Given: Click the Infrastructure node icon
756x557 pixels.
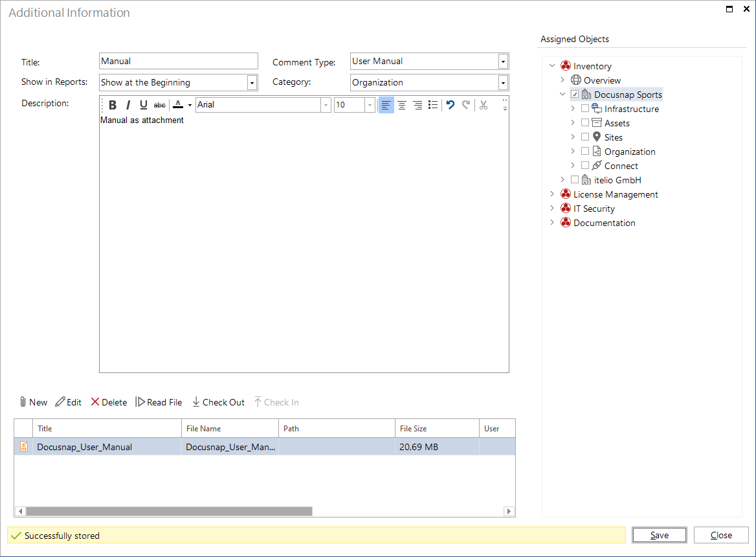Looking at the screenshot, I should pyautogui.click(x=596, y=109).
